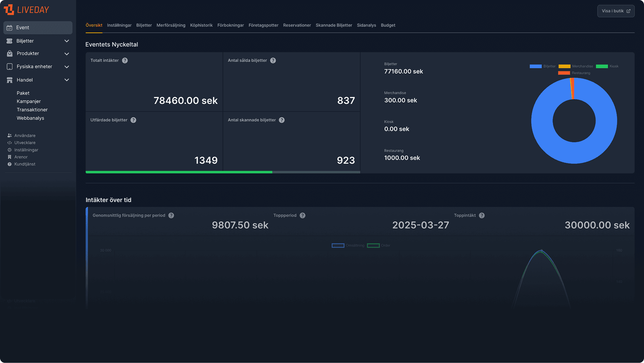Expand the Produkter sidebar section
Image resolution: width=644 pixels, height=363 pixels.
pyautogui.click(x=67, y=53)
